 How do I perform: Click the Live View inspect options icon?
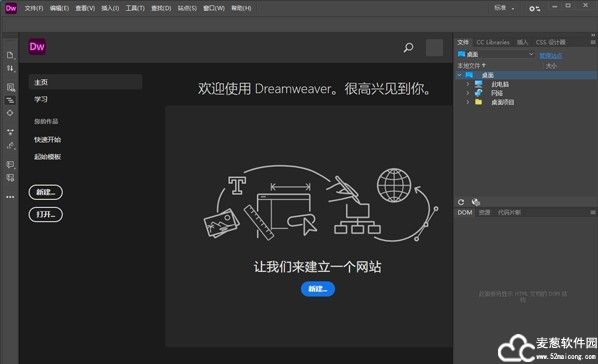(10, 87)
